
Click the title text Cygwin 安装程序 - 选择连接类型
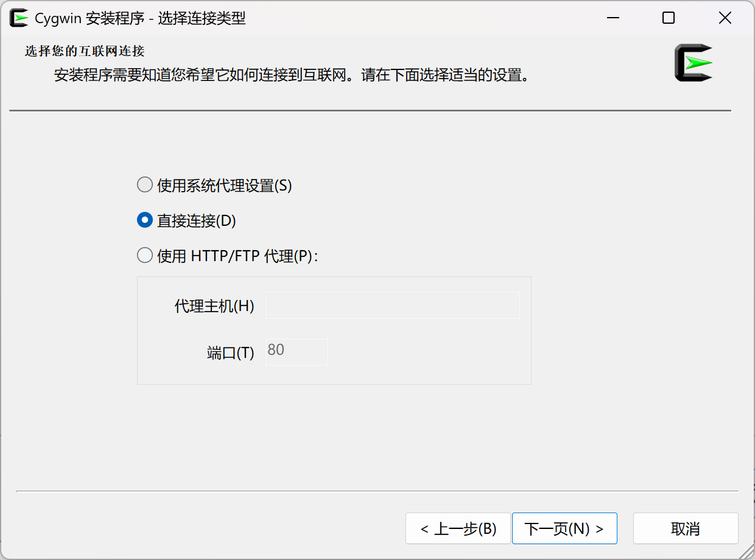(141, 18)
